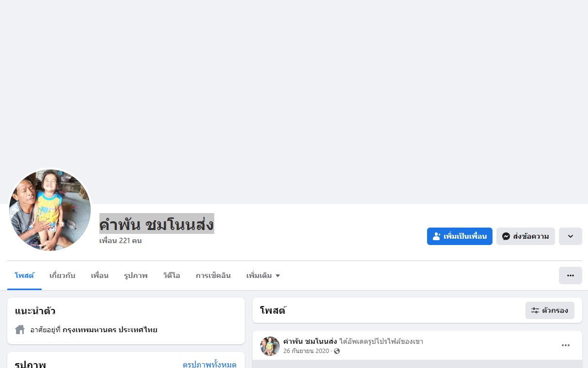This screenshot has height=368, width=588.
Task: Open the การเช็คอิน tab
Action: [213, 276]
